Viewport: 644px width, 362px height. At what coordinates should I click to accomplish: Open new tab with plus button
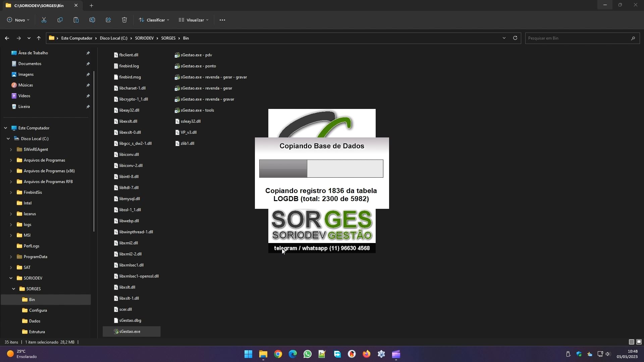click(x=91, y=5)
